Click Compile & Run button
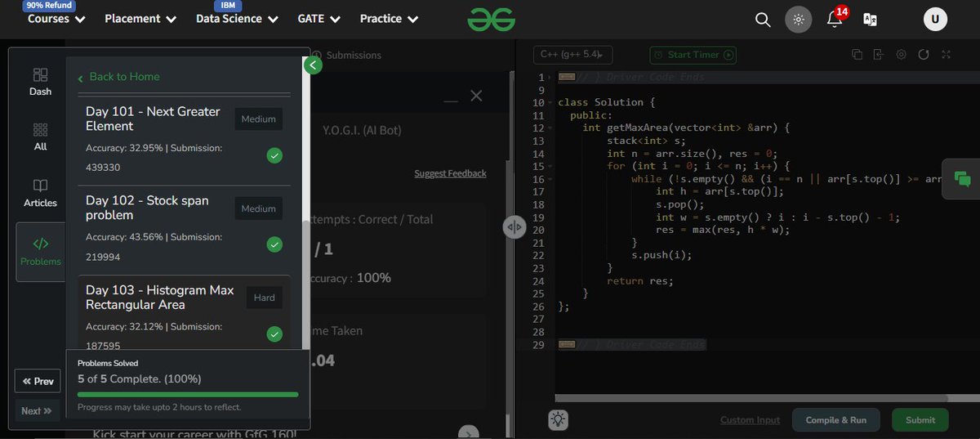 click(836, 420)
